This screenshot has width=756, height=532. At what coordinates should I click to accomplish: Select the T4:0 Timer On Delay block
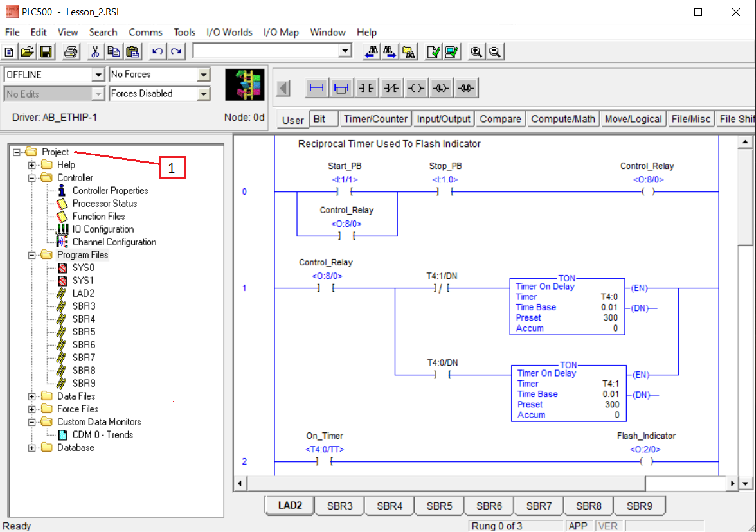click(567, 306)
